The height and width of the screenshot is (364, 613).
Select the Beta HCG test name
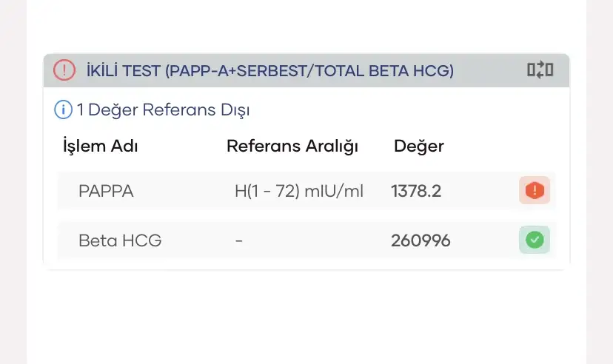coord(120,240)
